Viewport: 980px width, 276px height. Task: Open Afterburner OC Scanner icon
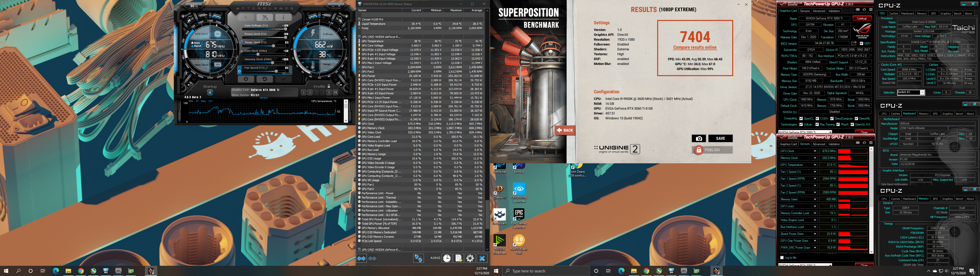point(194,6)
